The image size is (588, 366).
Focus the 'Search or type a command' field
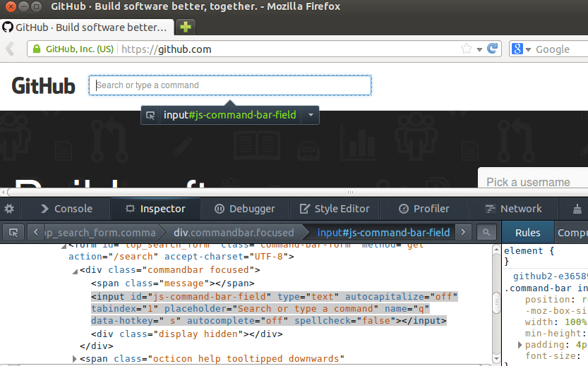click(230, 85)
